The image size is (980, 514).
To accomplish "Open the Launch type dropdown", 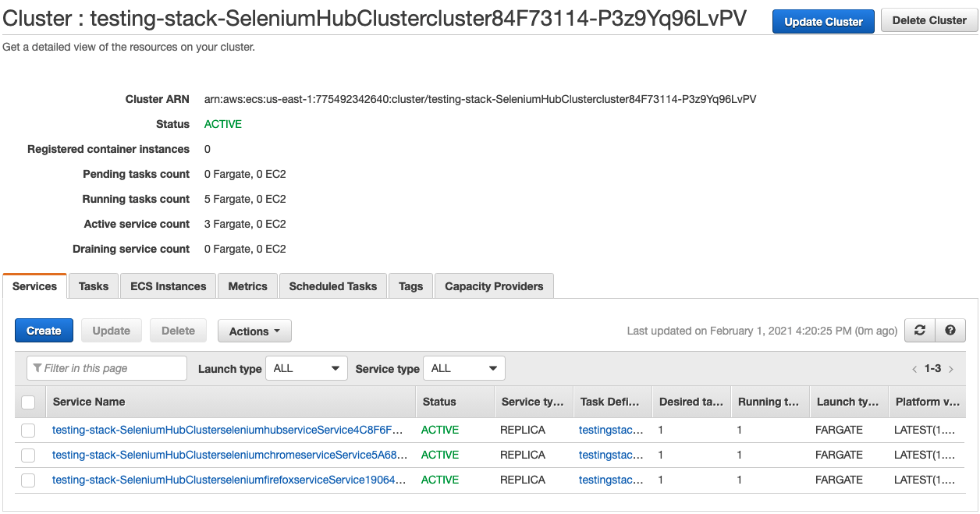I will pos(307,368).
